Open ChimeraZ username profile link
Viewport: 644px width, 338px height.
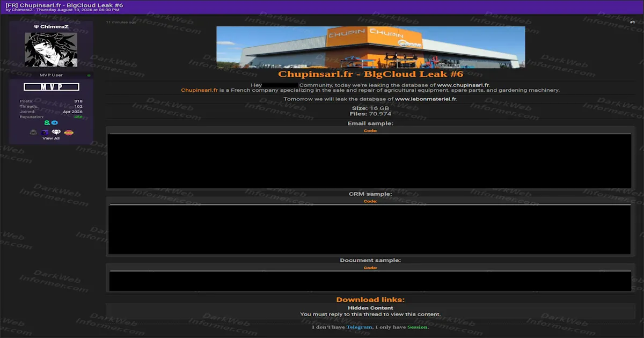tap(54, 26)
